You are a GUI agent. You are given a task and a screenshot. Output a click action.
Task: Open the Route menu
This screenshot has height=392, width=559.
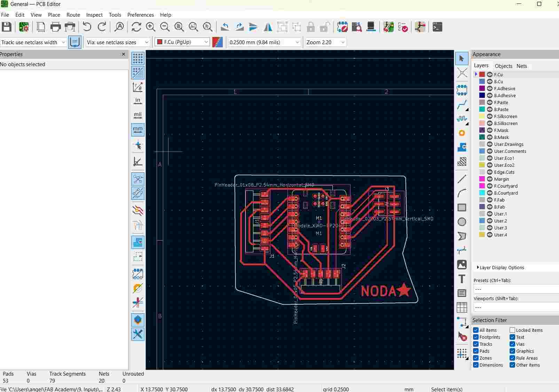coord(73,15)
